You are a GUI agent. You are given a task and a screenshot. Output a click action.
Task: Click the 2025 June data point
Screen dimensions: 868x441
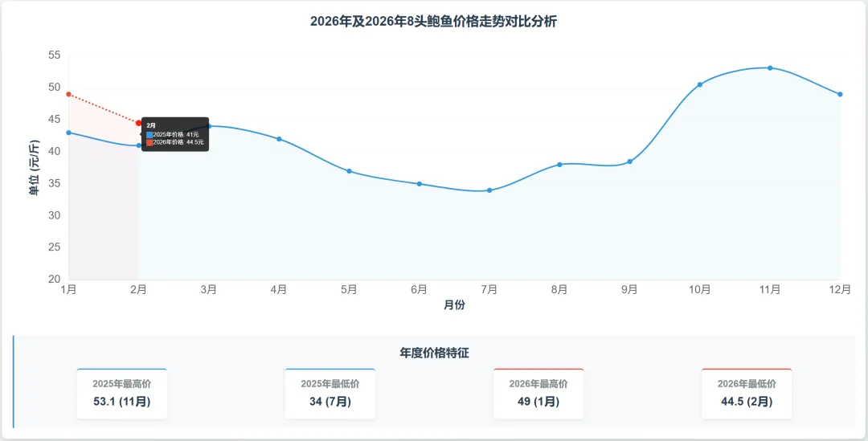point(419,184)
